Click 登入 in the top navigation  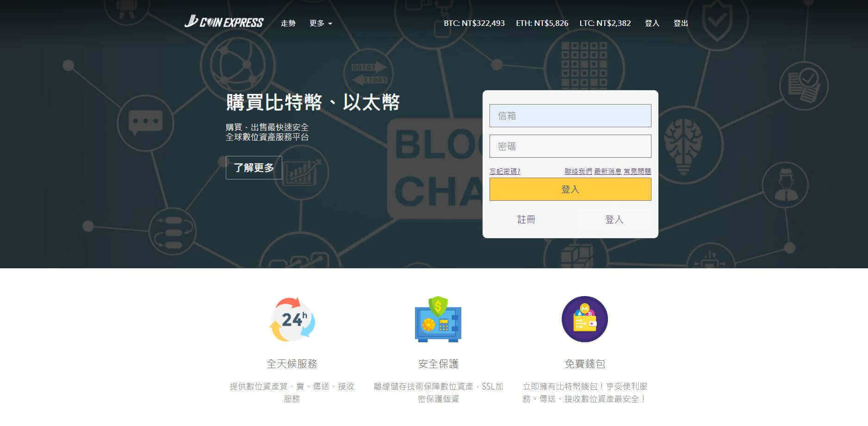pos(652,23)
